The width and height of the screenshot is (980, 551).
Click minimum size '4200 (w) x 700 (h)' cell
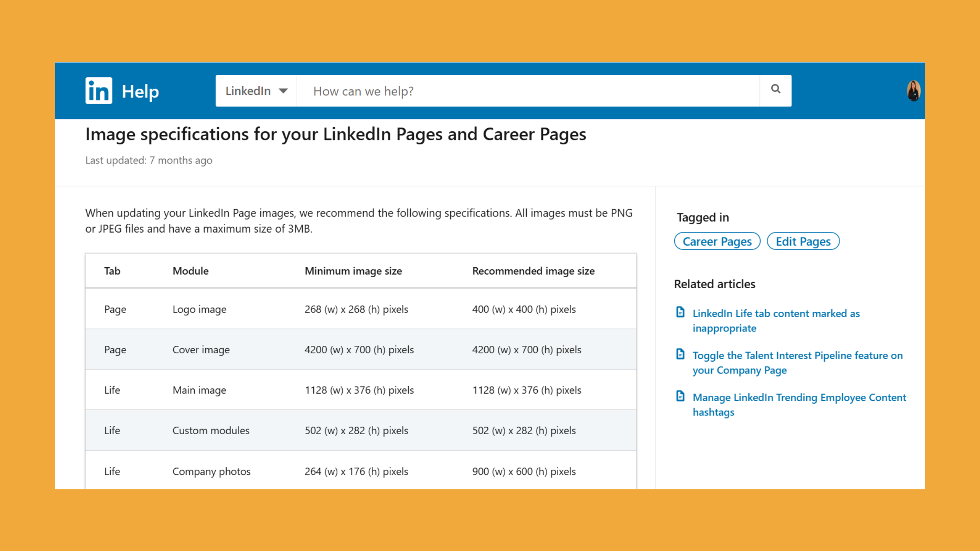359,350
